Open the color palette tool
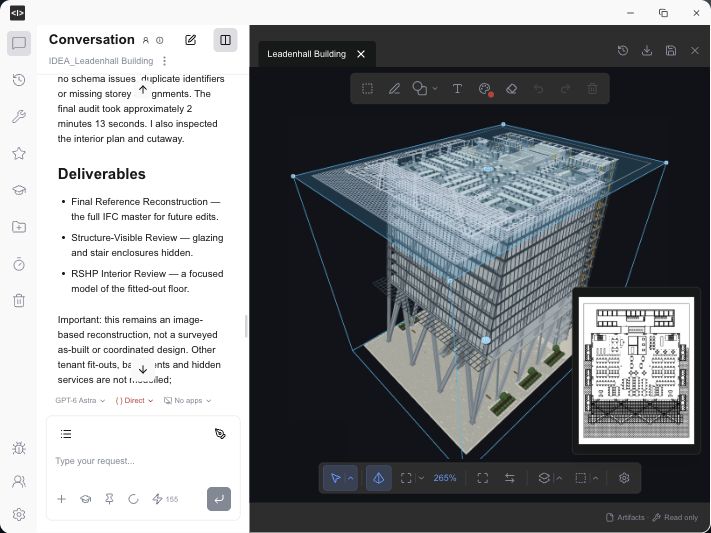Viewport: 711px width, 533px height. pyautogui.click(x=485, y=89)
